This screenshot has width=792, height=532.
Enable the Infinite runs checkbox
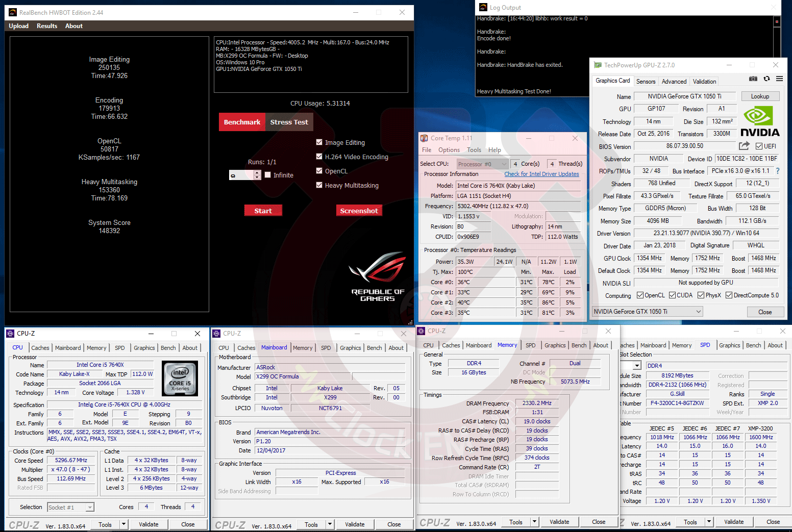tap(268, 175)
